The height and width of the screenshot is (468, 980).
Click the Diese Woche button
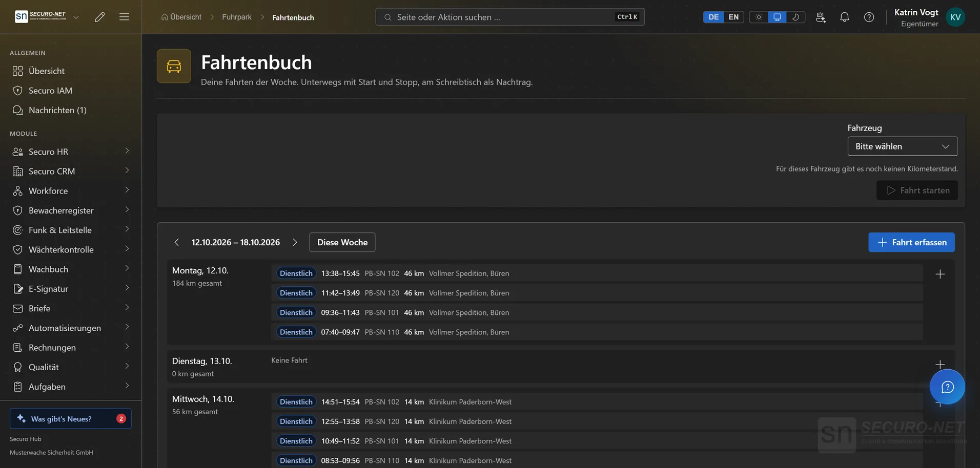click(342, 242)
